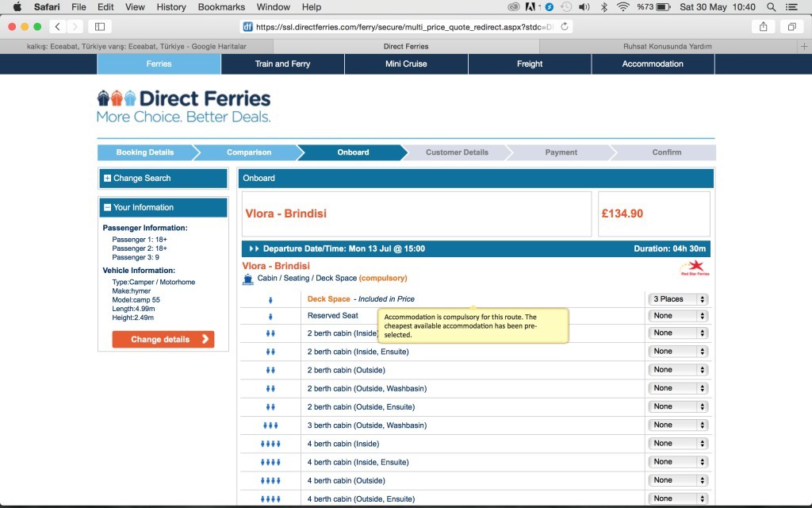Add a new tab with the plus button

tap(804, 46)
